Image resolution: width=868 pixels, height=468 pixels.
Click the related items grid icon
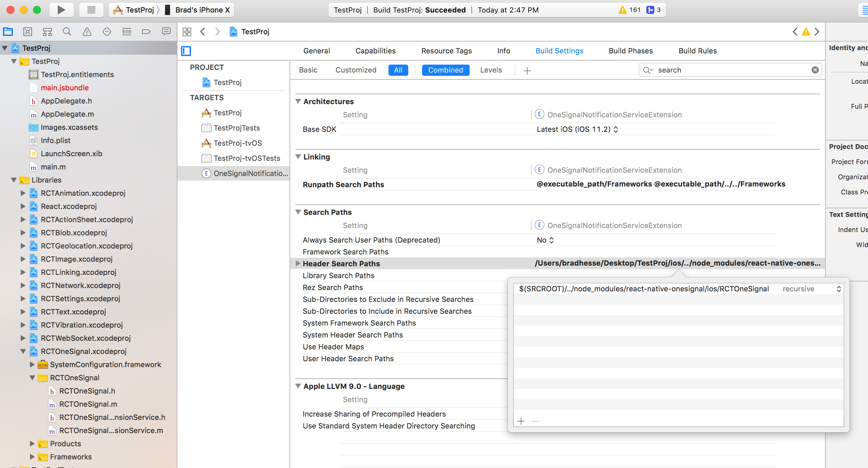tap(187, 32)
